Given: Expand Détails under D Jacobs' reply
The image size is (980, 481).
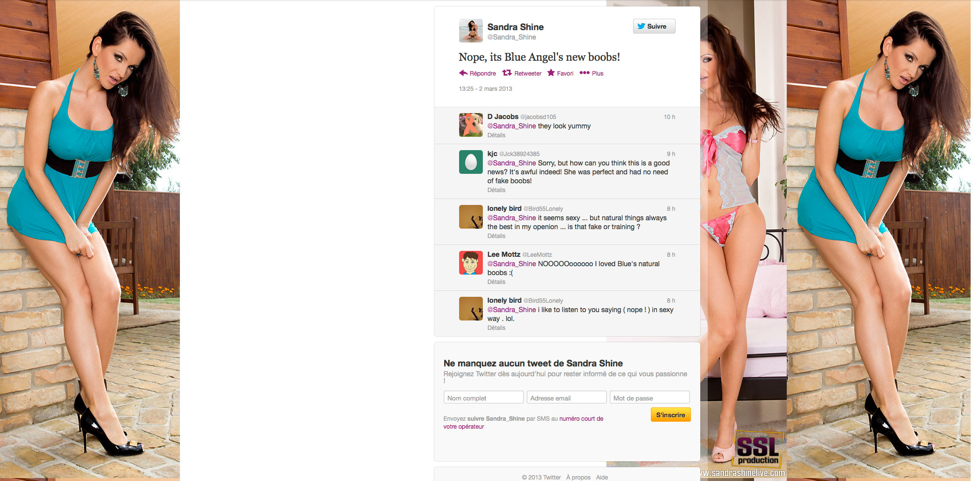Looking at the screenshot, I should coord(496,135).
